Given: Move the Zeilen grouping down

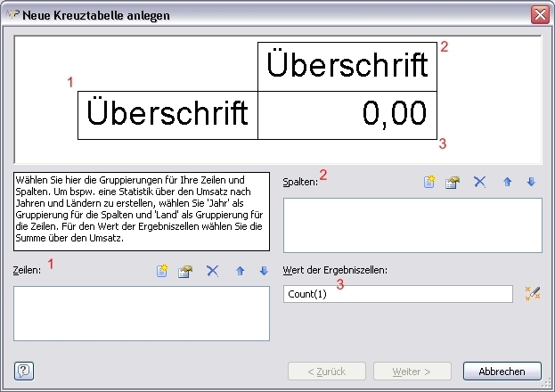Looking at the screenshot, I should coord(263,271).
